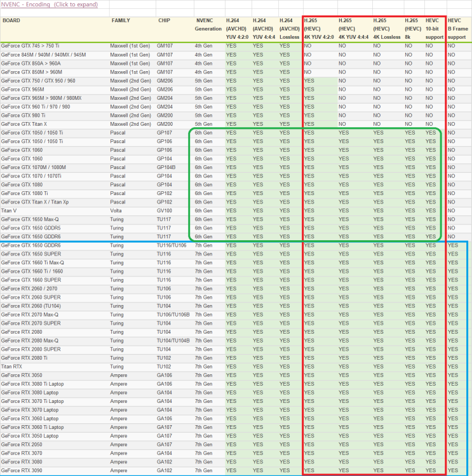
Task: Click the H.265 (HEVC) 4K Lossless header
Action: coord(387,29)
